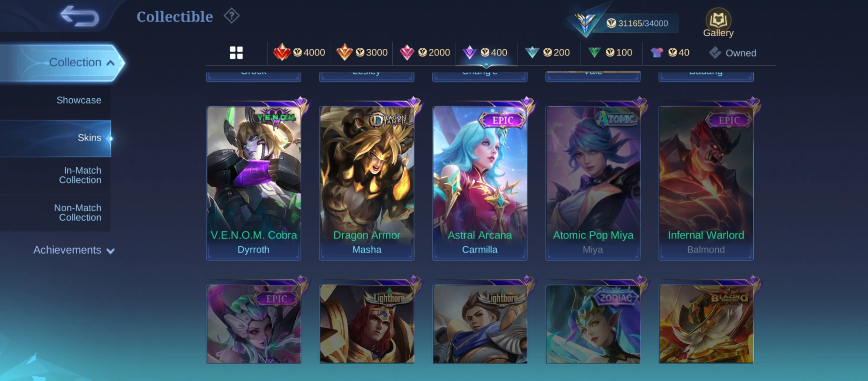Switch to the Showcase tab
868x381 pixels.
pyautogui.click(x=79, y=100)
